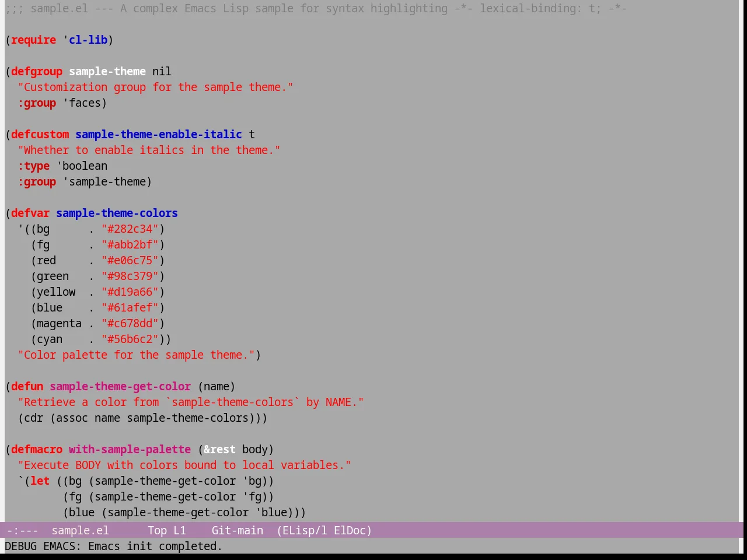Viewport: 747px width, 560px height.
Task: Click 'sample-theme' after defgroup
Action: [x=107, y=71]
